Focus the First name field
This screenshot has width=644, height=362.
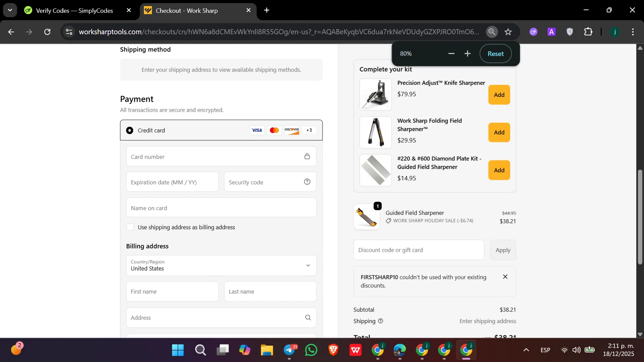click(x=172, y=292)
